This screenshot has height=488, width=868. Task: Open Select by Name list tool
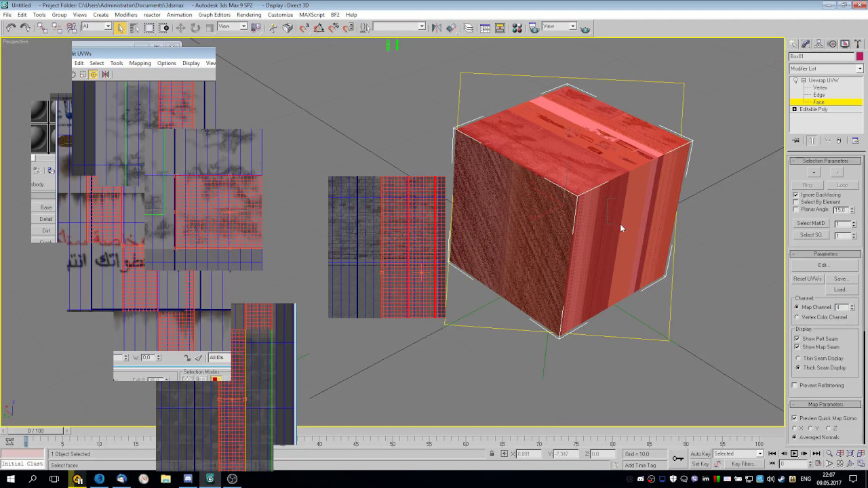134,28
